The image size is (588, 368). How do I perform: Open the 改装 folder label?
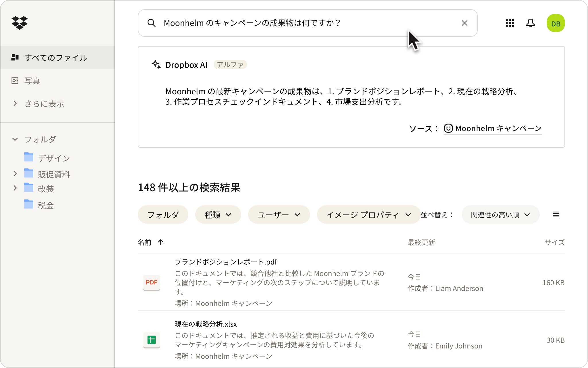click(46, 189)
